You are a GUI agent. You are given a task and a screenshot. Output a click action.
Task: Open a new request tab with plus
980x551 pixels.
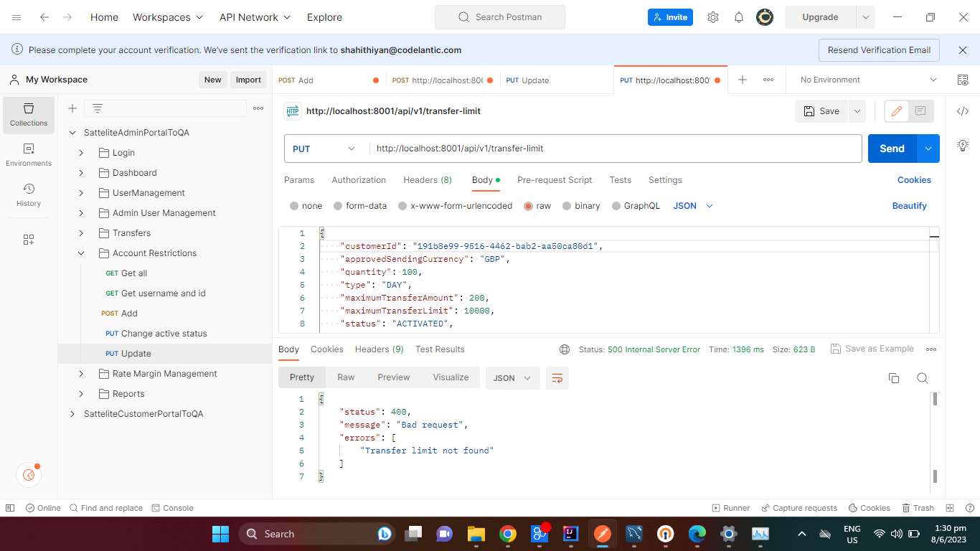click(x=743, y=80)
